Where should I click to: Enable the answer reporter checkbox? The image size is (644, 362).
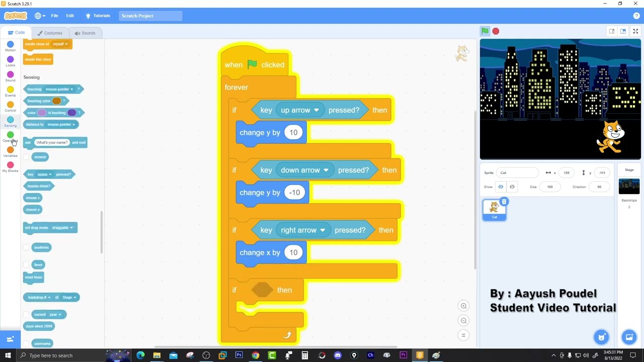[26, 157]
